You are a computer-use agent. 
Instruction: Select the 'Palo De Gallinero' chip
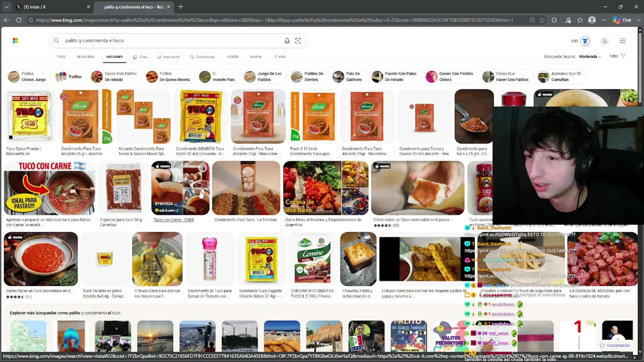(x=348, y=76)
